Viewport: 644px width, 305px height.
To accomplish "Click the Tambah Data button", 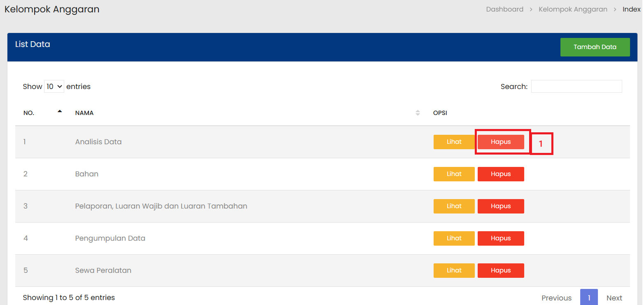I will click(x=595, y=47).
